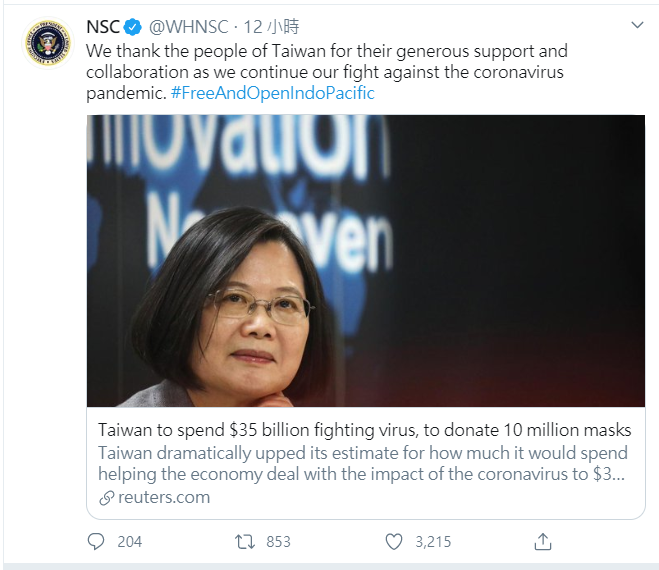Image resolution: width=659 pixels, height=570 pixels.
Task: Click the reply speech bubble icon
Action: tap(96, 541)
